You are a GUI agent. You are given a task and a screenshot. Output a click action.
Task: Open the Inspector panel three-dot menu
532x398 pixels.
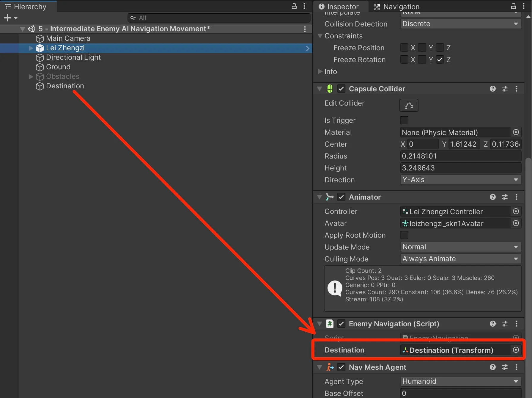[x=524, y=6]
